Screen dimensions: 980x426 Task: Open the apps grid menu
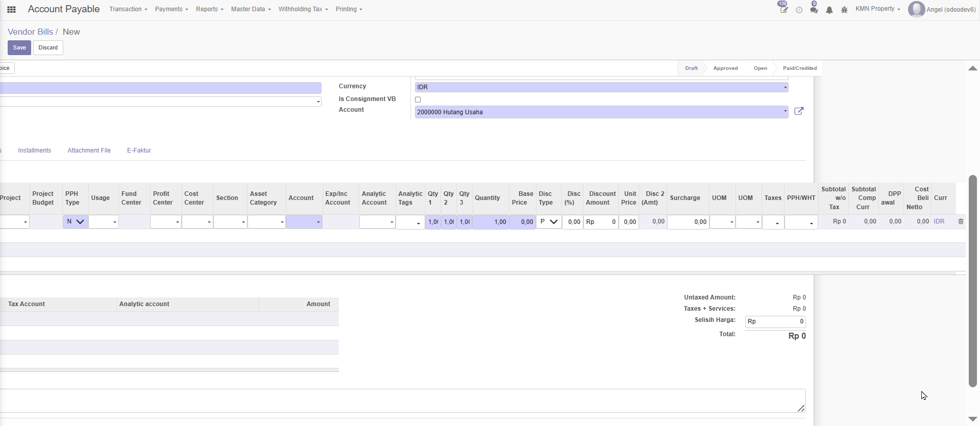pos(11,9)
